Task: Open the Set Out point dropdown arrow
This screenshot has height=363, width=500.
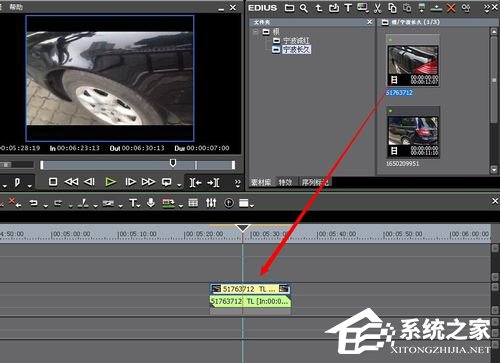Action: coord(30,186)
